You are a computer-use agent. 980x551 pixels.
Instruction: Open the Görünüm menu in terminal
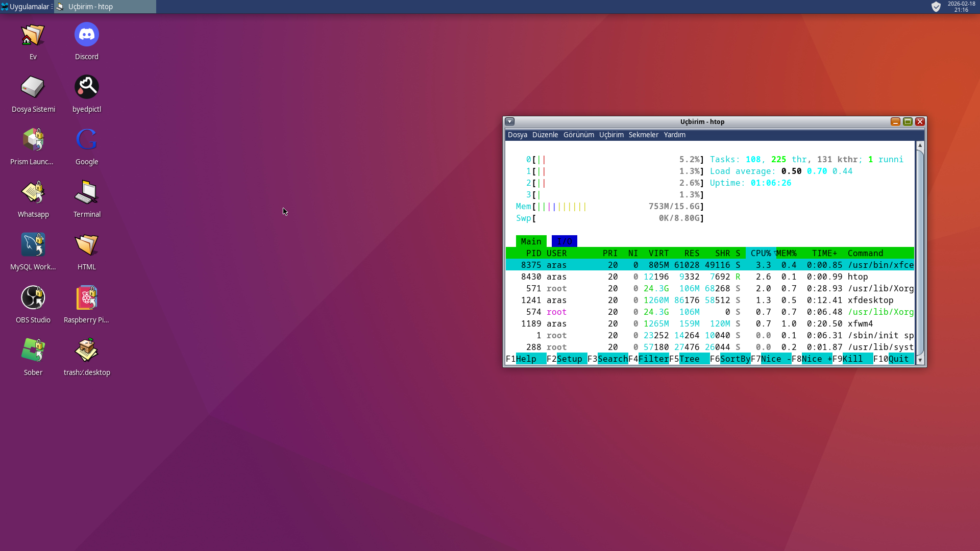578,135
